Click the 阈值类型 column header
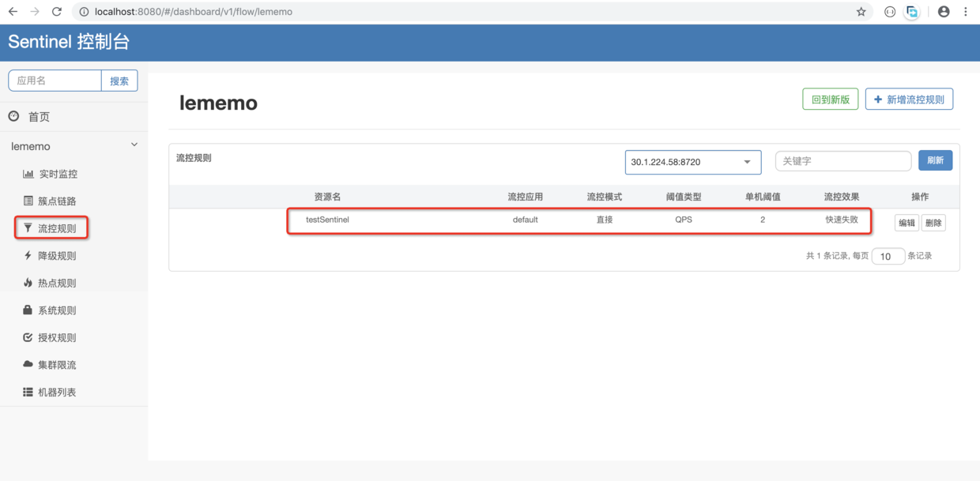 click(x=684, y=197)
